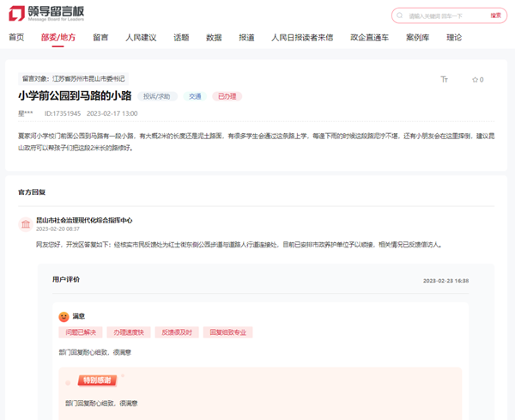Click the message ID:17351945 text
The image size is (515, 420).
pyautogui.click(x=63, y=113)
